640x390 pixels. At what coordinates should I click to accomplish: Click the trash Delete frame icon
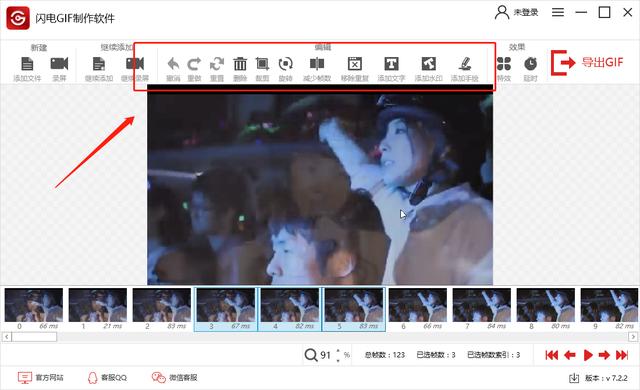pos(240,64)
